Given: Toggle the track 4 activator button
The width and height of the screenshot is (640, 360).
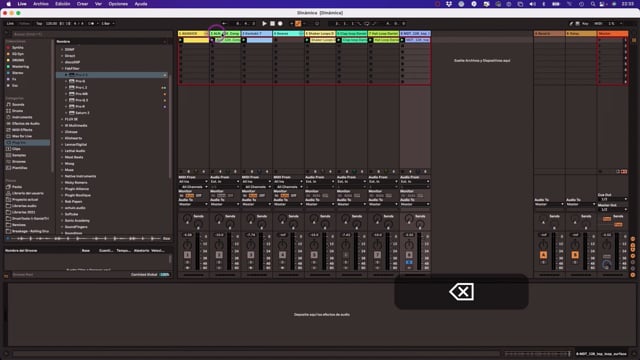Looking at the screenshot, I should 282,255.
